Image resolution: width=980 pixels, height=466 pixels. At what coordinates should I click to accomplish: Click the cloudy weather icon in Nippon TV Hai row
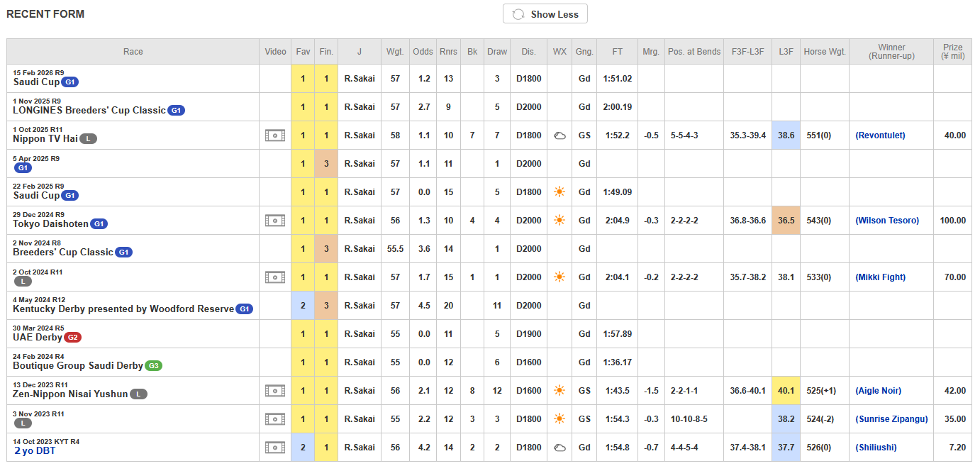tap(559, 135)
